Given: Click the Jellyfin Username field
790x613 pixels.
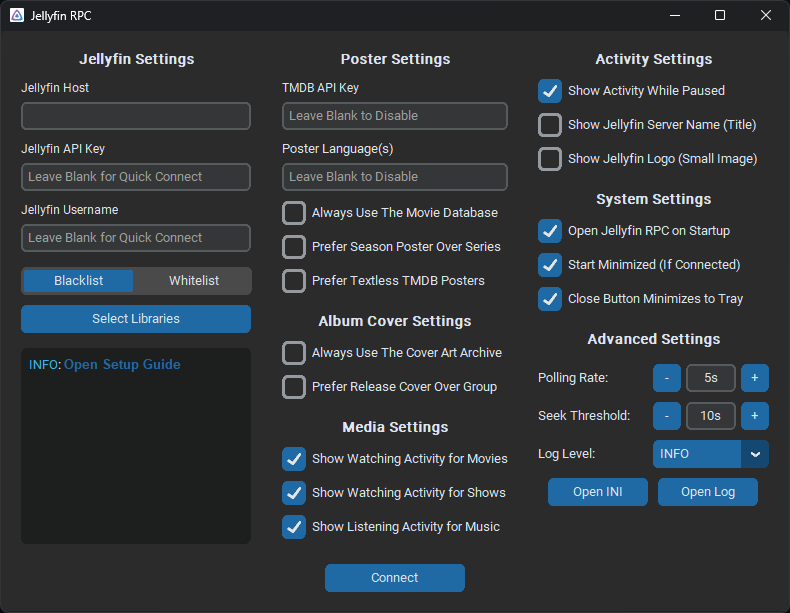Looking at the screenshot, I should tap(136, 238).
